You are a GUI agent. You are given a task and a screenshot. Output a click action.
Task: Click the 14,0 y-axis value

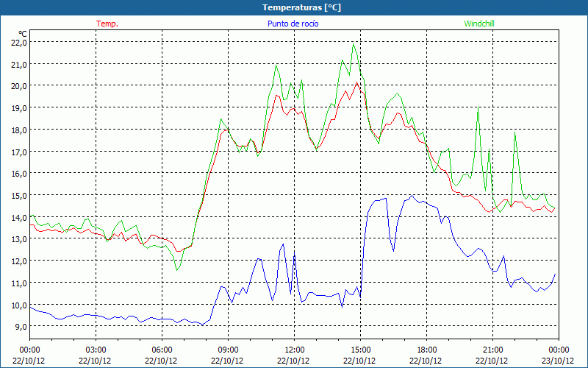(x=19, y=218)
